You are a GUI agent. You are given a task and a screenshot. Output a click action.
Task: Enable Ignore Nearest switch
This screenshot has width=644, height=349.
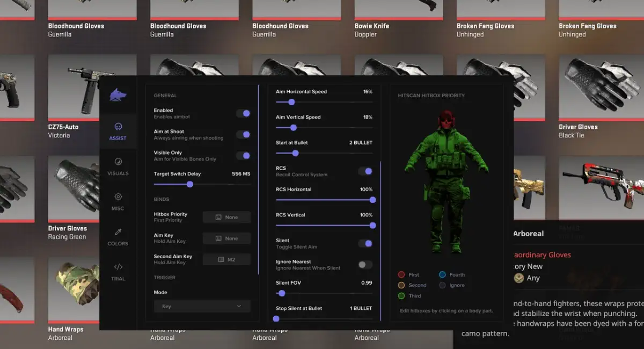(x=365, y=265)
